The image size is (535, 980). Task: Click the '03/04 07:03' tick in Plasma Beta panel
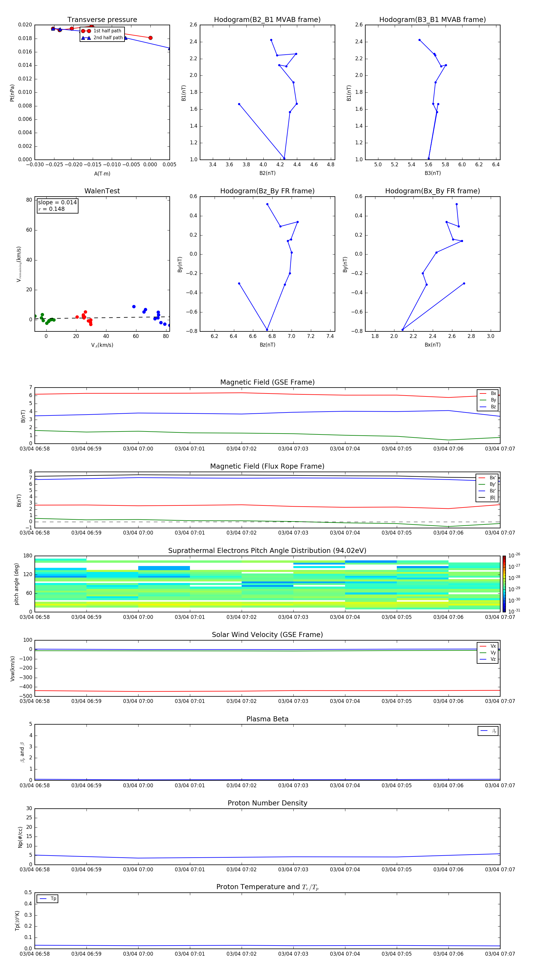(293, 785)
